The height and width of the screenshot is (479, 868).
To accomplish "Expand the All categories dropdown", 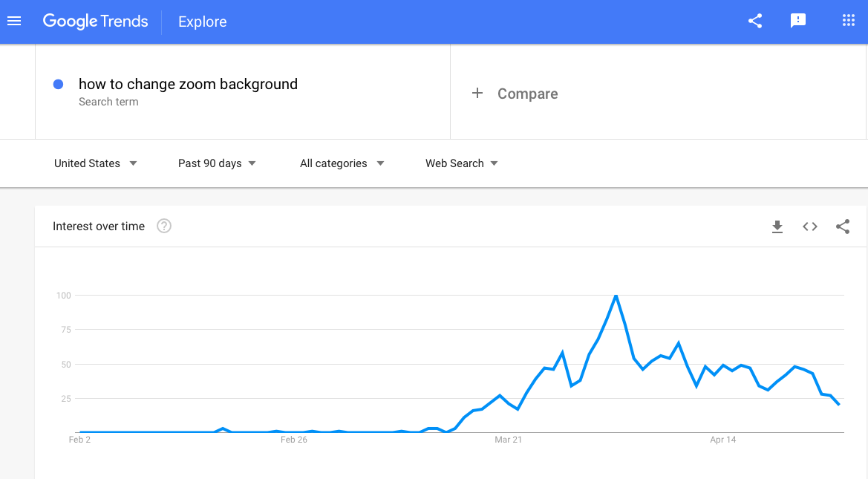I will (x=342, y=163).
